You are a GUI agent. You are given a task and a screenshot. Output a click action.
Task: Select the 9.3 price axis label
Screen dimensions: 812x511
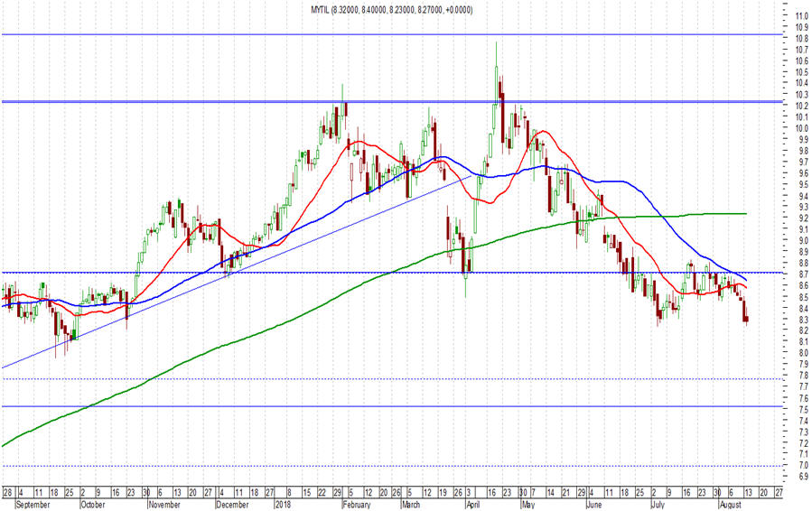(x=804, y=207)
